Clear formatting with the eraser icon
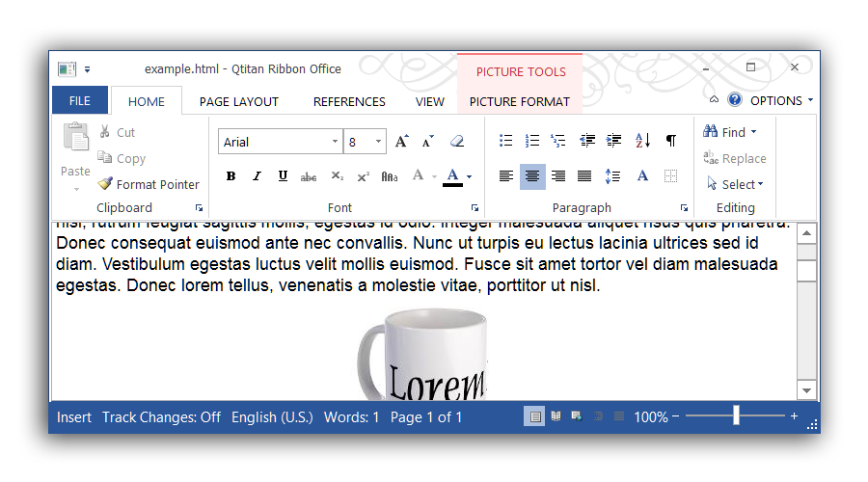The width and height of the screenshot is (868, 482). click(x=457, y=141)
